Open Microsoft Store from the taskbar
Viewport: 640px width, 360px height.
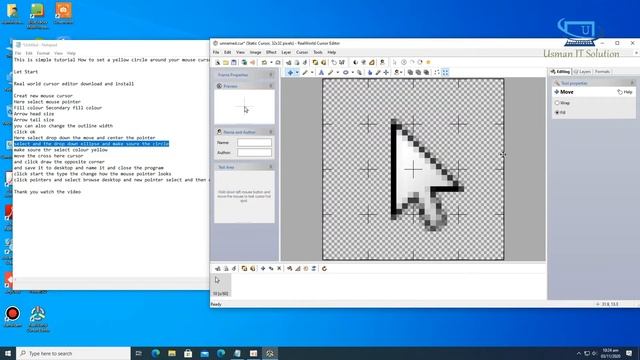[188, 353]
